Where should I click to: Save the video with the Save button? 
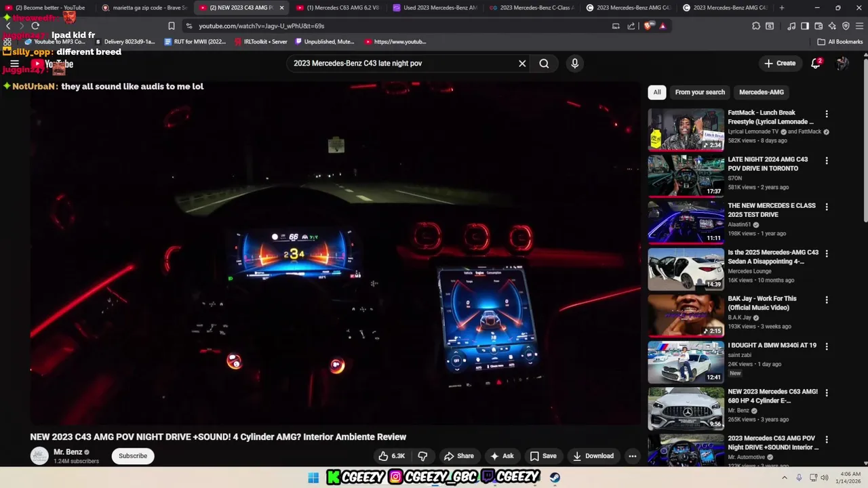pyautogui.click(x=543, y=456)
